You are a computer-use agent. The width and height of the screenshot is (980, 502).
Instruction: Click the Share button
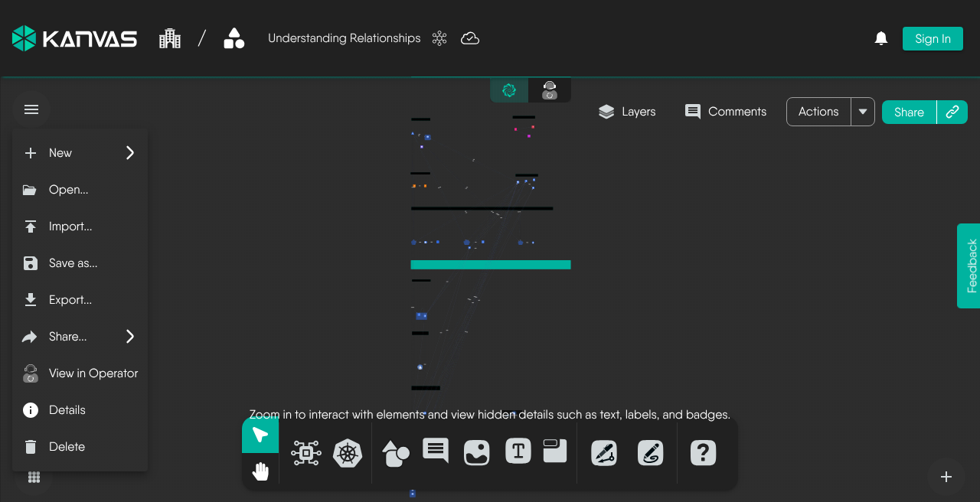(x=909, y=112)
